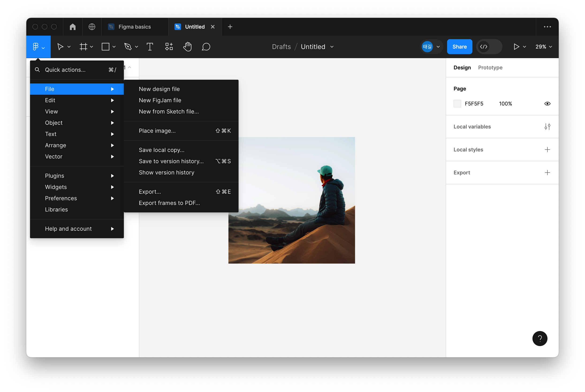The height and width of the screenshot is (392, 585).
Task: Select the Comment tool
Action: (206, 47)
